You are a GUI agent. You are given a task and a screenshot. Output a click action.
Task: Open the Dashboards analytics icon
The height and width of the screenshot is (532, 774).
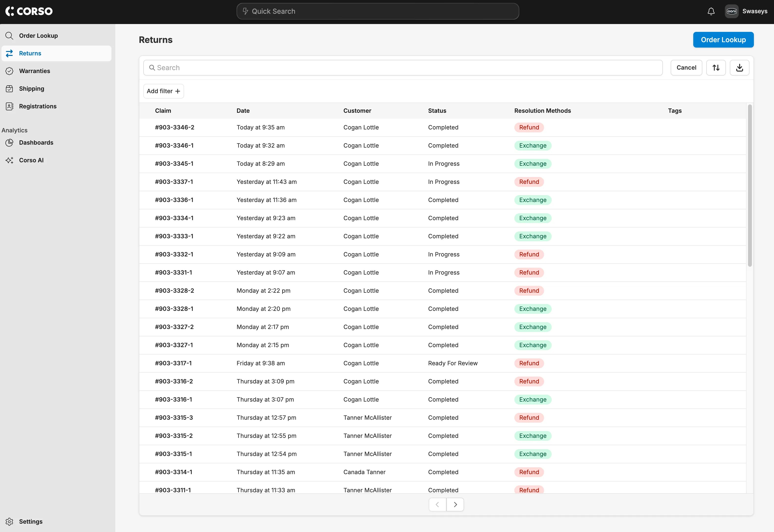click(9, 142)
